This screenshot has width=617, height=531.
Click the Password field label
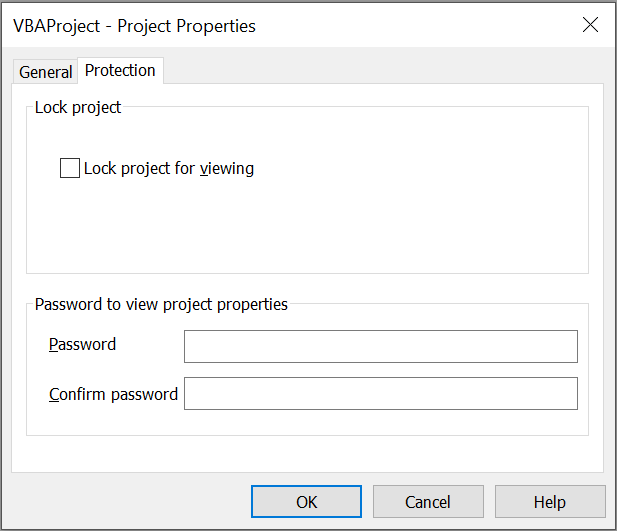(82, 345)
